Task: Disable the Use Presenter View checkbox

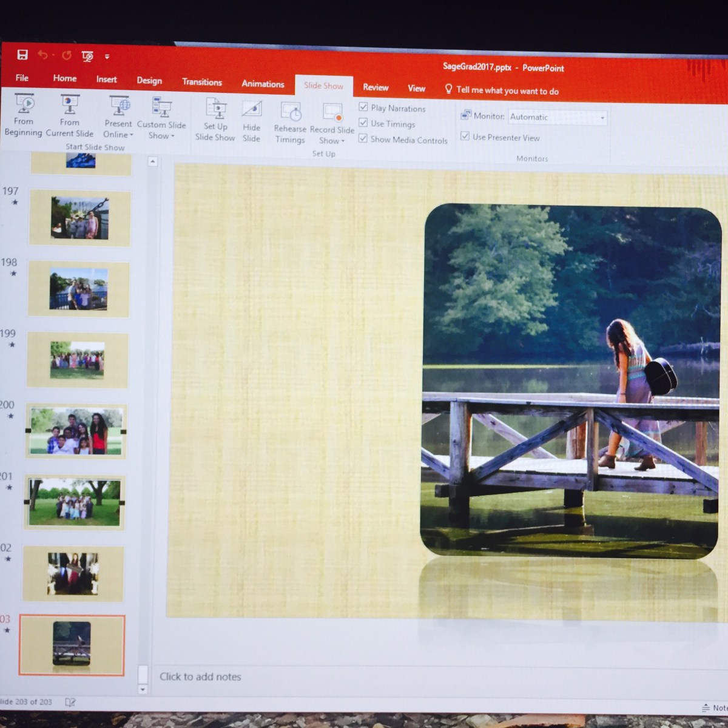Action: [465, 136]
